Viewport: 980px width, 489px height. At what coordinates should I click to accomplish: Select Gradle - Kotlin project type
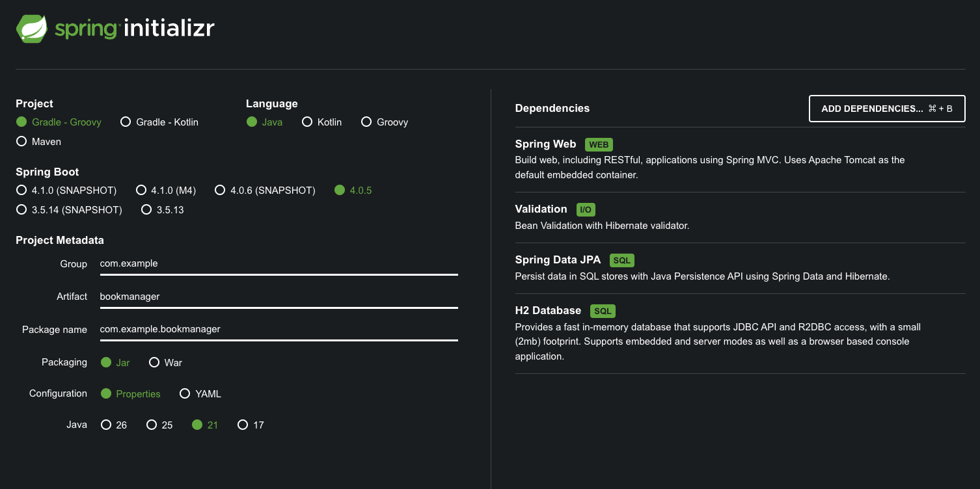pyautogui.click(x=159, y=122)
